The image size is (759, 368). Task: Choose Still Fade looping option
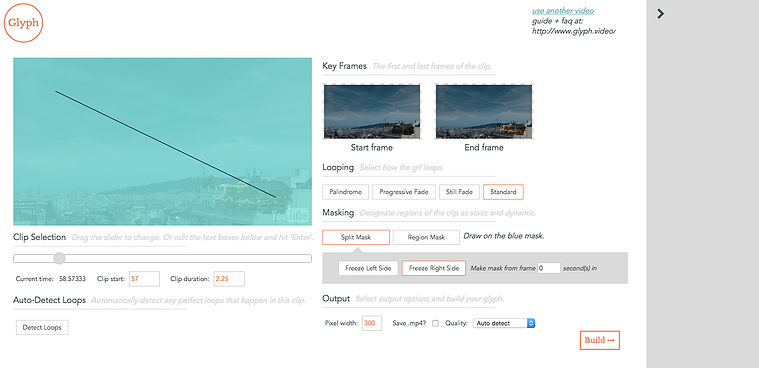click(x=459, y=192)
